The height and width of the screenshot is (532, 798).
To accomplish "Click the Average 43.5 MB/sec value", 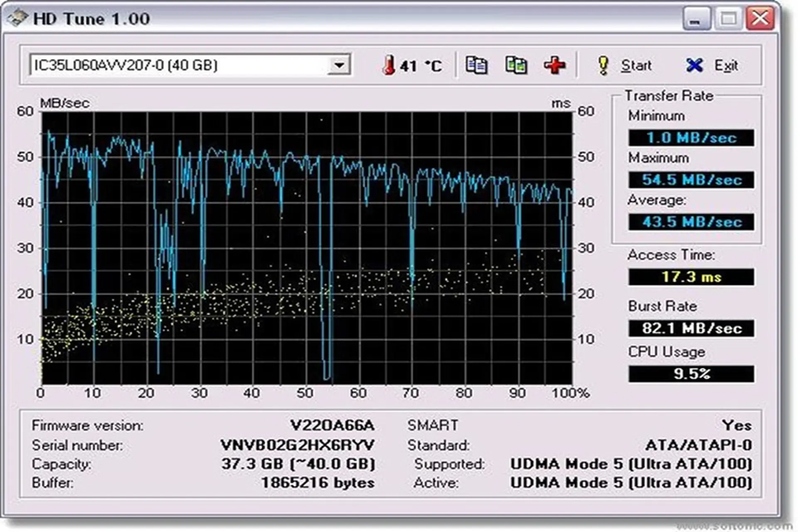I will (691, 222).
